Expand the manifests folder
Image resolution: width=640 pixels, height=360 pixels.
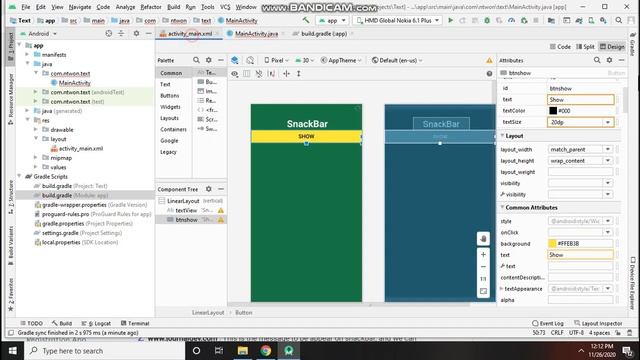(x=27, y=54)
